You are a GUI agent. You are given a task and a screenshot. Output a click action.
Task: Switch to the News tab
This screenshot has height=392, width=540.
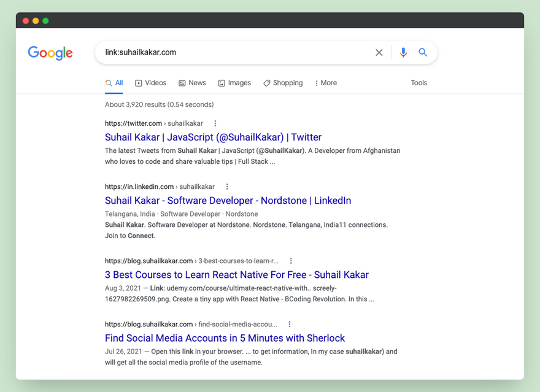click(192, 83)
